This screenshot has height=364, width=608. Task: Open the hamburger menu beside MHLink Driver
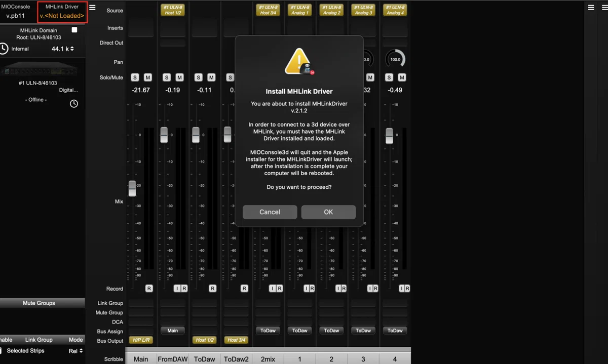tap(92, 8)
